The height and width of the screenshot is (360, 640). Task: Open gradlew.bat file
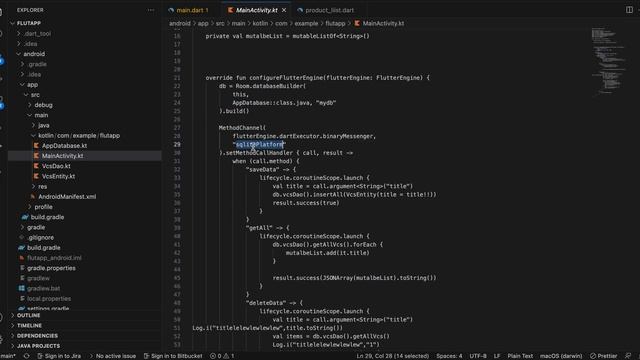[43, 289]
